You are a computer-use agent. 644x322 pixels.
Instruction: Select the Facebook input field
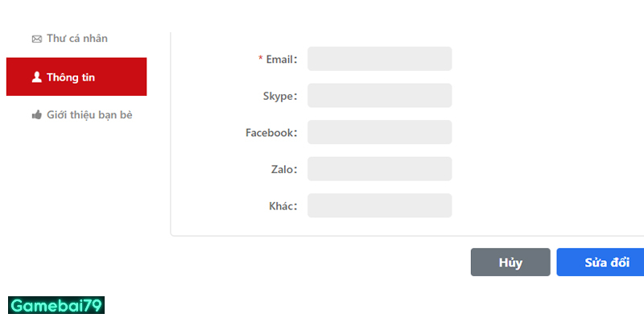[x=379, y=132]
